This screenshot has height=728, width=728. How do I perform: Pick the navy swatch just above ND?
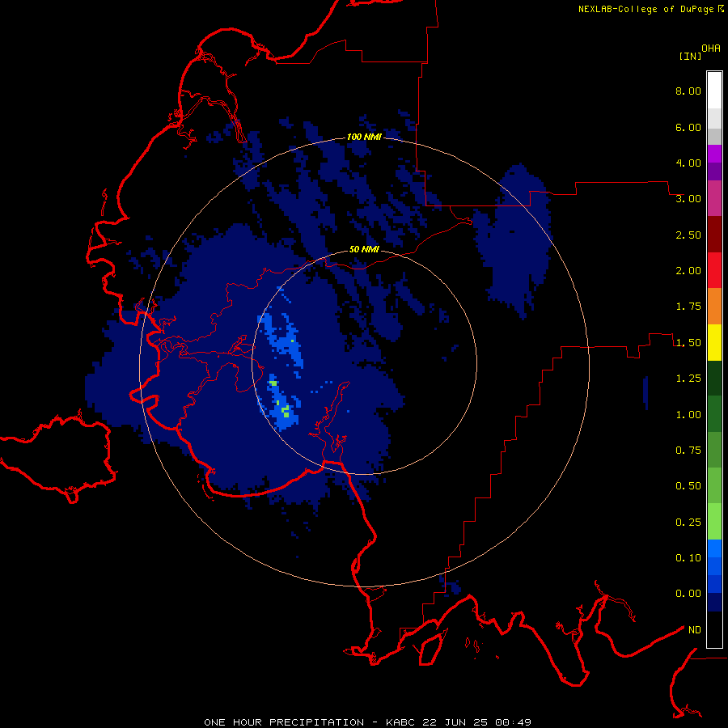point(714,603)
